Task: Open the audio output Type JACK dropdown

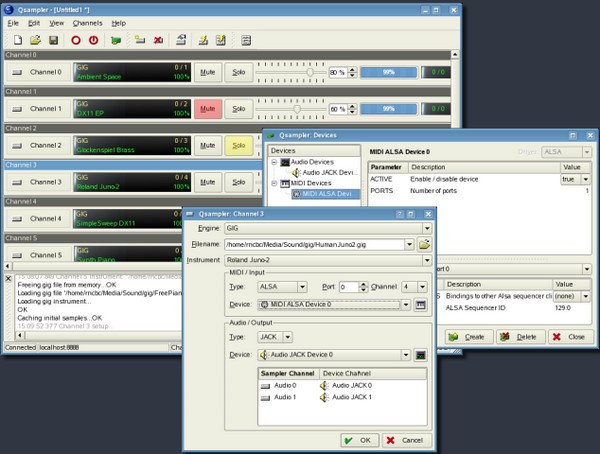Action: click(x=287, y=337)
